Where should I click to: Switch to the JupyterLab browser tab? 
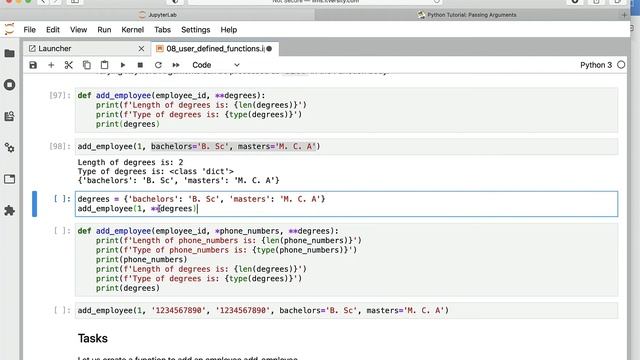[x=158, y=15]
